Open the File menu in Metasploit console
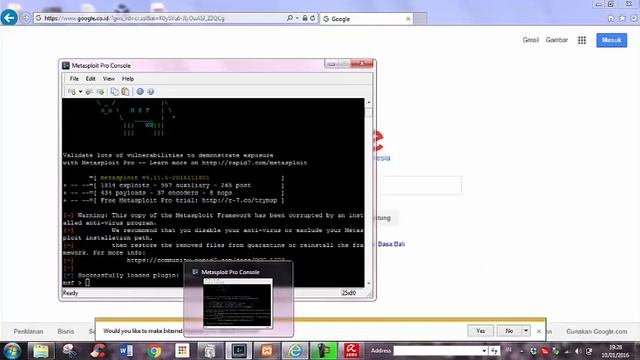This screenshot has height=360, width=640. point(74,79)
